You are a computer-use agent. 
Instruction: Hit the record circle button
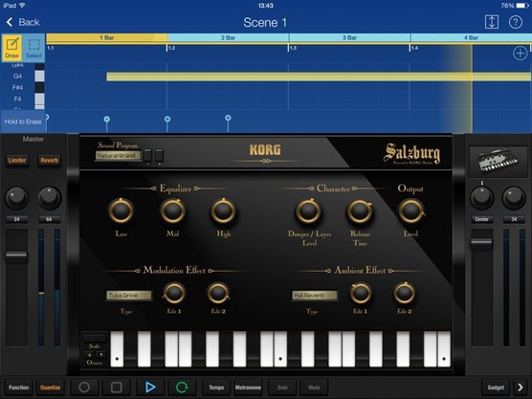click(84, 388)
